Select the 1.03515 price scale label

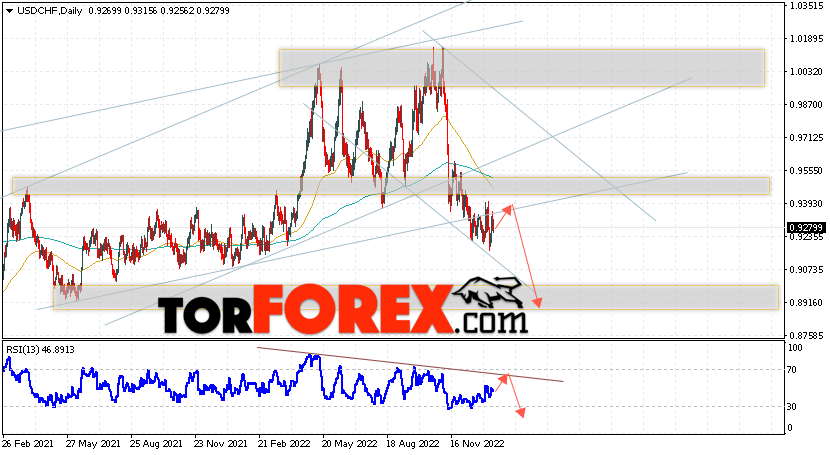tap(806, 6)
